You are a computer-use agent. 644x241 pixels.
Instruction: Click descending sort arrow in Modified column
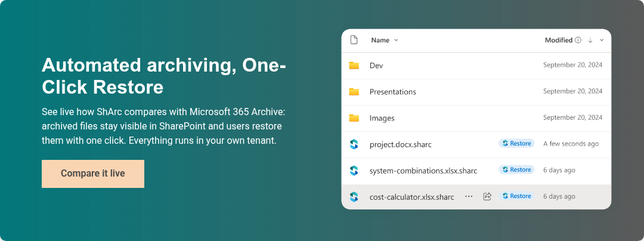coord(590,40)
